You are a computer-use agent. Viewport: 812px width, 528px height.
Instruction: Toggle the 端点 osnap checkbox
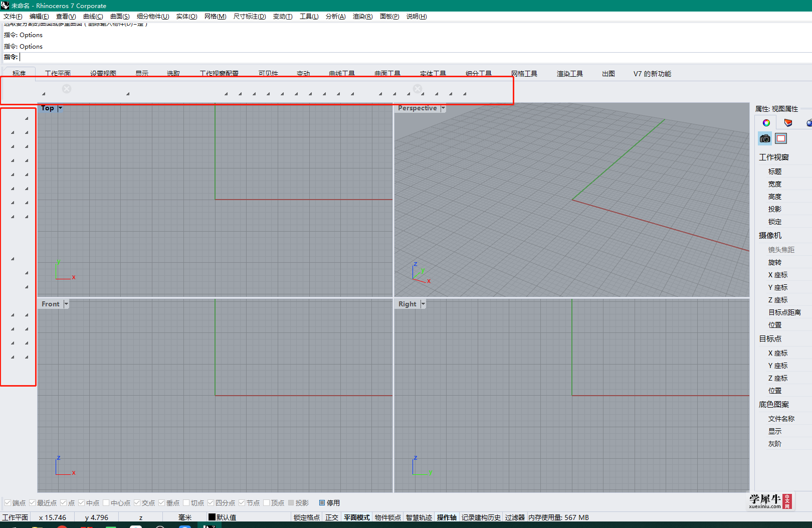(x=8, y=502)
